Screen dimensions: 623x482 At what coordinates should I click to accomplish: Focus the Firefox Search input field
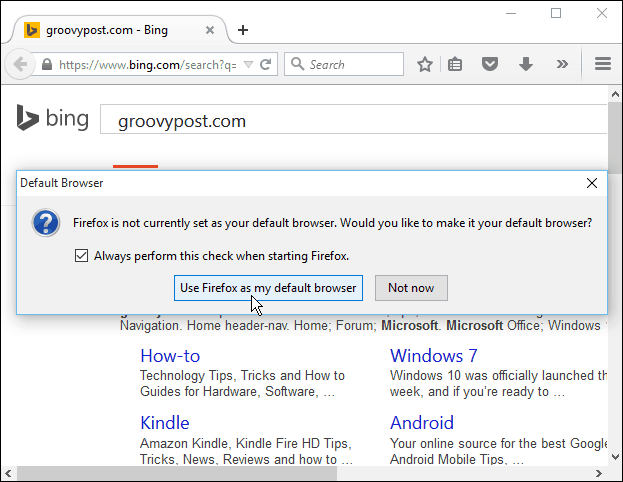coord(344,64)
